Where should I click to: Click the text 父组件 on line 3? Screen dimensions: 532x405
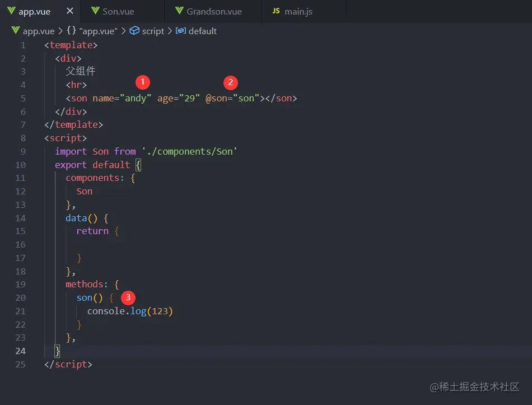tap(81, 71)
